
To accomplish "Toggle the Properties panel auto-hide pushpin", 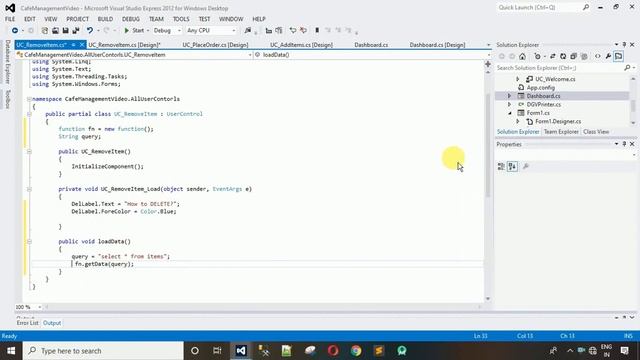I will click(x=624, y=144).
